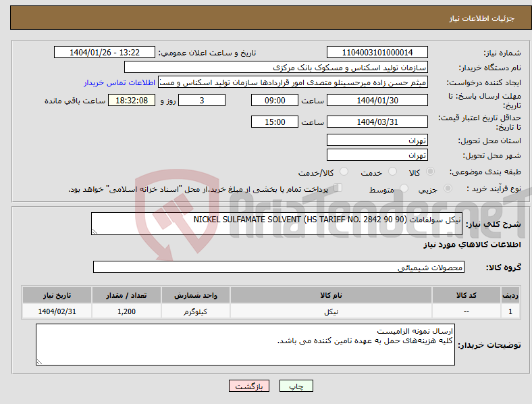Click the resize handle of description box
This screenshot has height=404, width=532.
95,232
